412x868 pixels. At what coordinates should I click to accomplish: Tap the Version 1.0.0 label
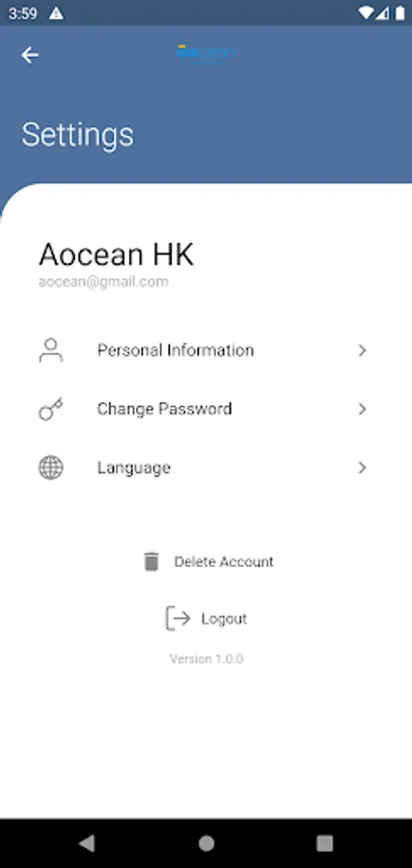click(x=206, y=659)
